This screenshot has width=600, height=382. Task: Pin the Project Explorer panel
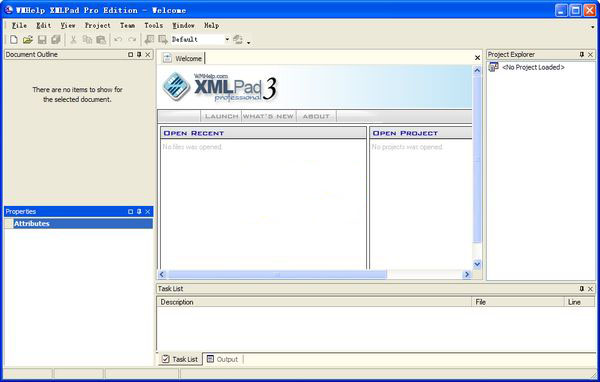click(582, 55)
